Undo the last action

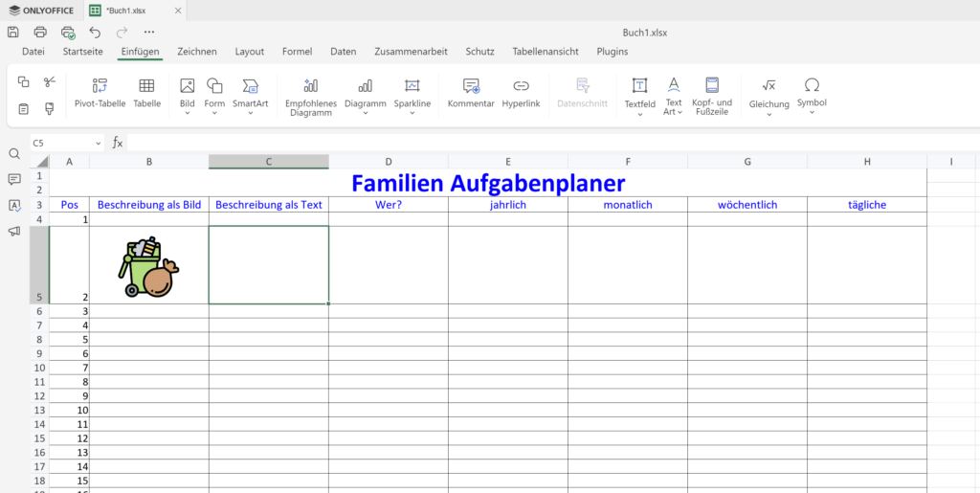pyautogui.click(x=95, y=32)
